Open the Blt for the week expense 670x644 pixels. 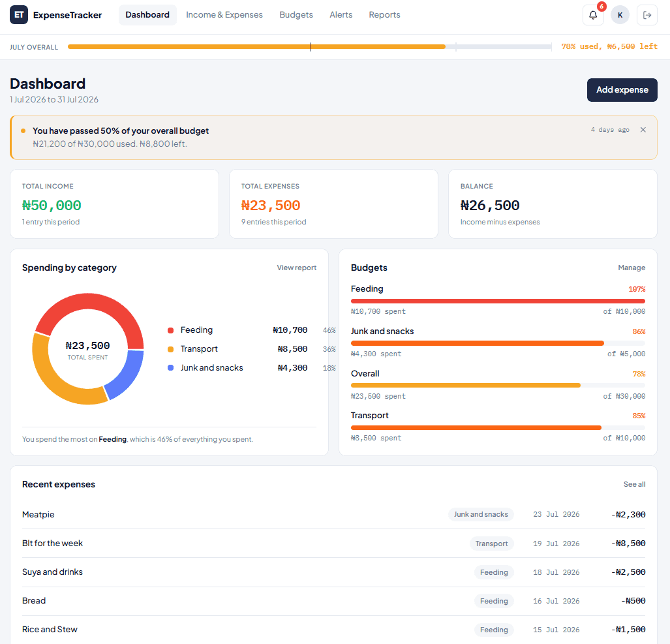[x=334, y=544]
